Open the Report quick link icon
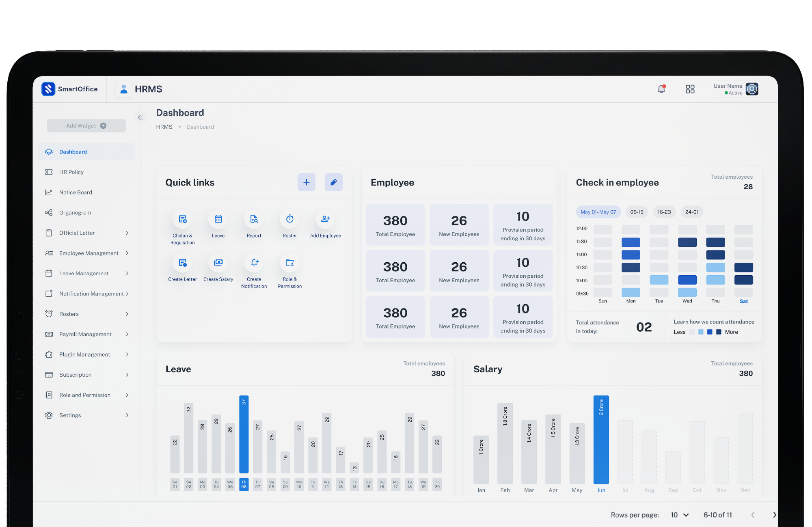The height and width of the screenshot is (527, 812). 254,219
